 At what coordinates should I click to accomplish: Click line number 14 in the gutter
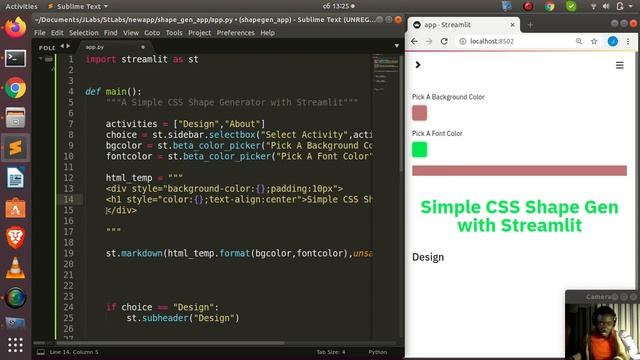point(68,199)
